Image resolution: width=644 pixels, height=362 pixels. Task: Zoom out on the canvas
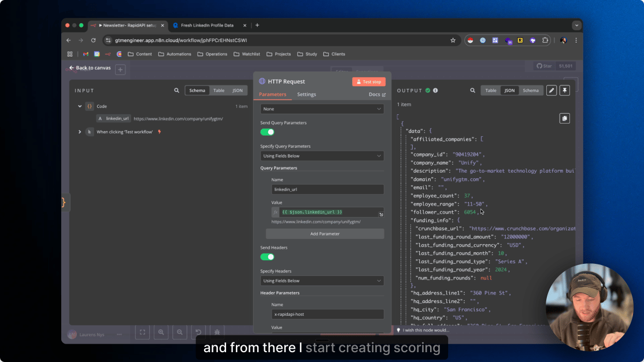click(179, 332)
